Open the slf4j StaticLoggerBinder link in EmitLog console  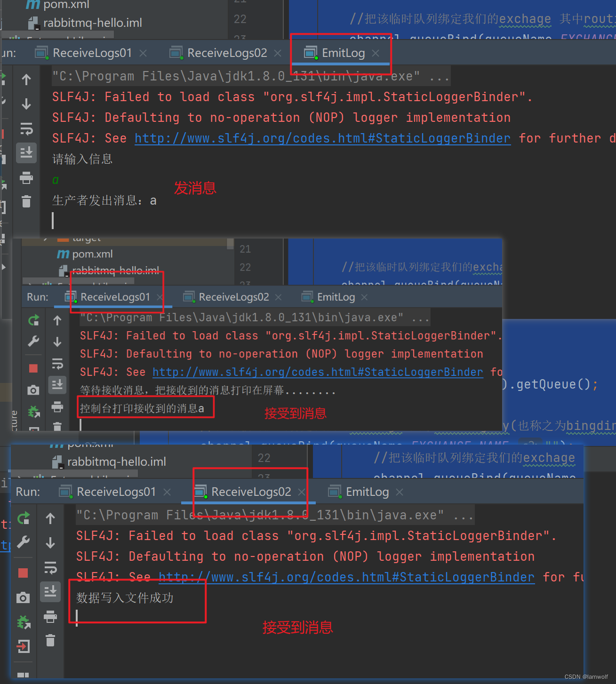click(322, 138)
